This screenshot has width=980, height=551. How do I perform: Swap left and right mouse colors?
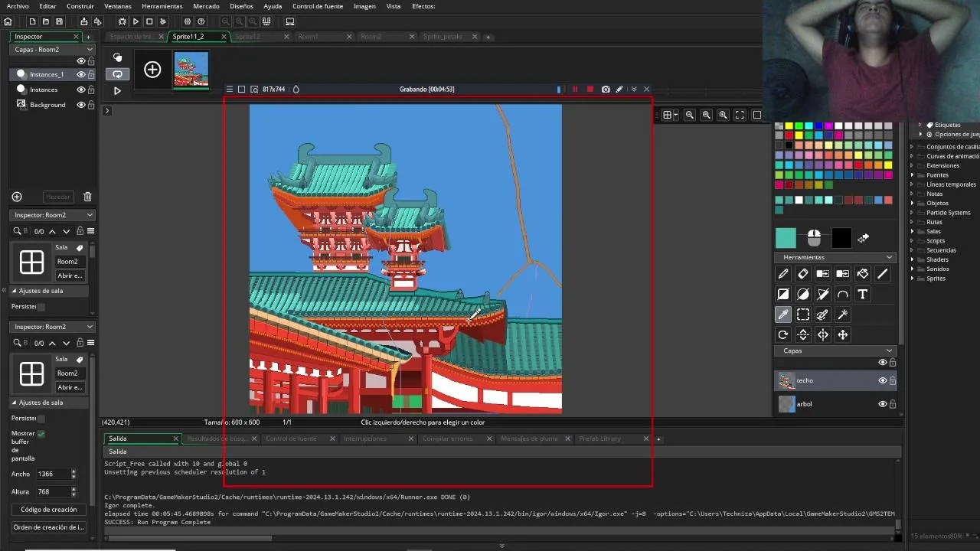point(863,239)
